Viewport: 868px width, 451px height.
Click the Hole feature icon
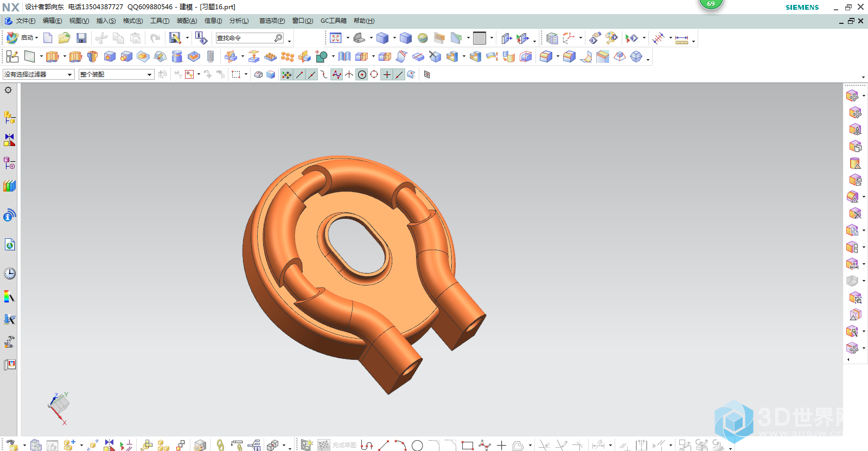(110, 56)
